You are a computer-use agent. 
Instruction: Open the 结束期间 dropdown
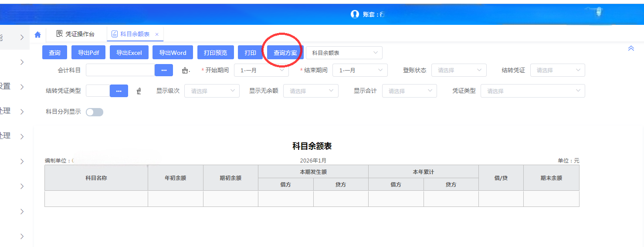(x=359, y=70)
